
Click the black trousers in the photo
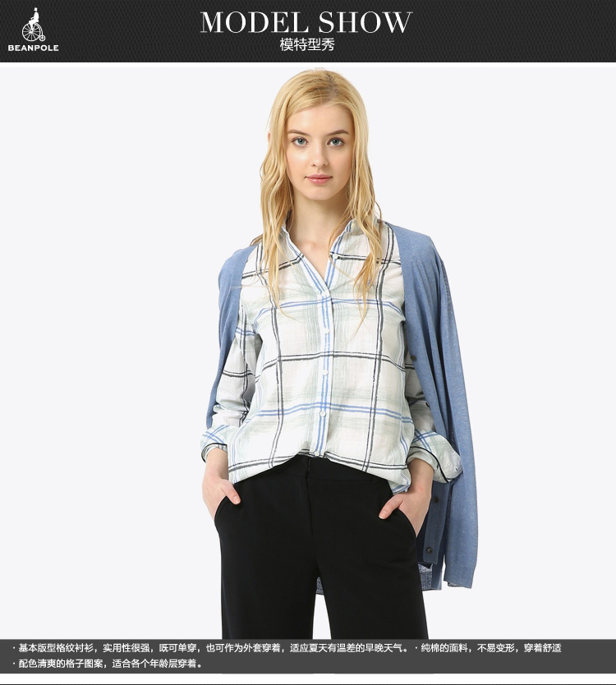pyautogui.click(x=320, y=559)
